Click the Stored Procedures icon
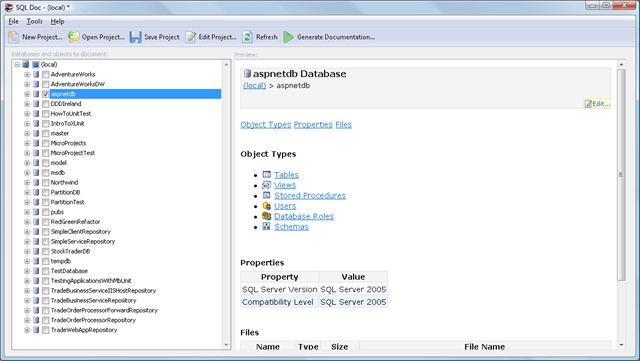Screen dimensions: 640x361 (267, 195)
